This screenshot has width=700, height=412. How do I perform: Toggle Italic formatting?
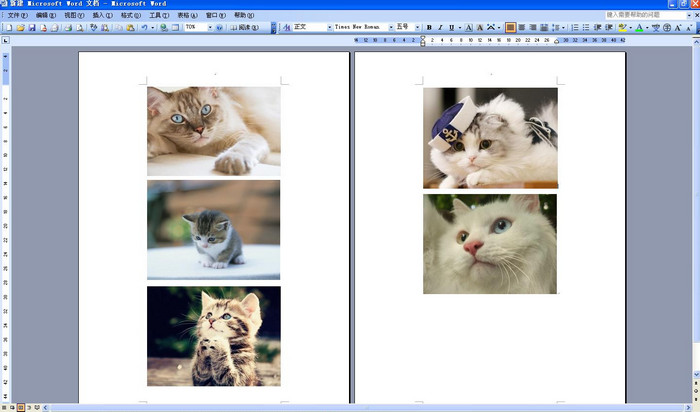point(440,28)
